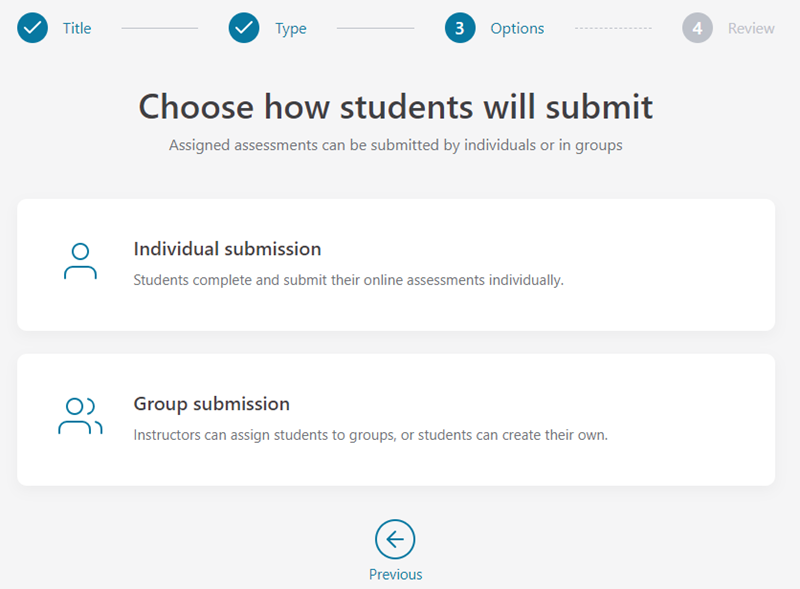Open the Review step label
The image size is (800, 589).
point(751,28)
